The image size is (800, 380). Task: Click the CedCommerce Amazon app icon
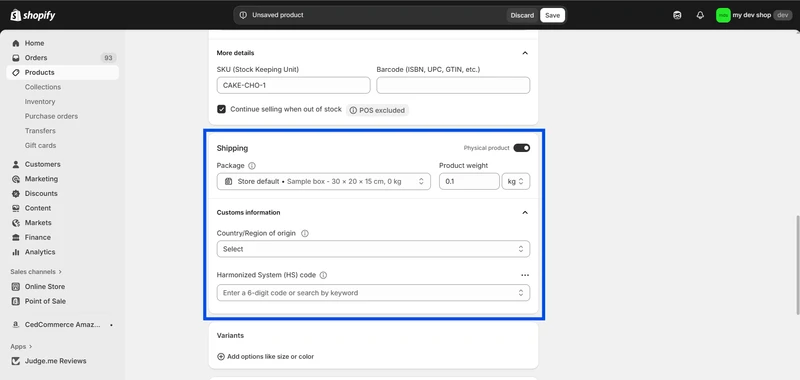point(16,325)
